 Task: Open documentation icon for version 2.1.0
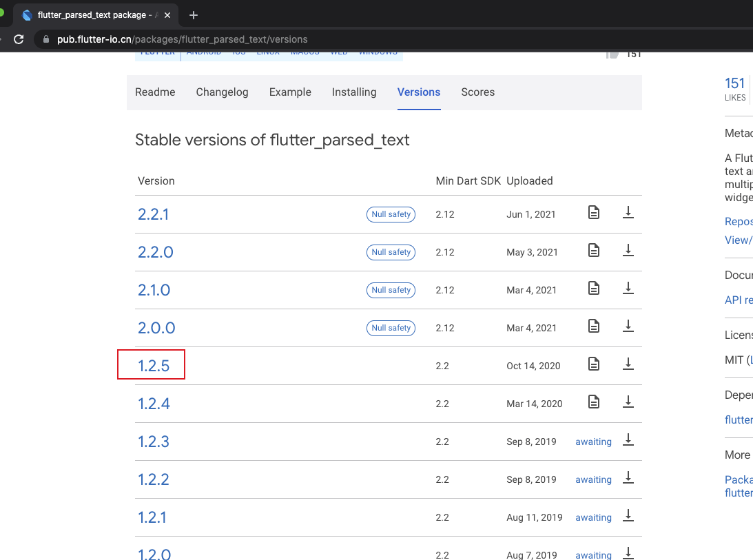click(x=593, y=289)
